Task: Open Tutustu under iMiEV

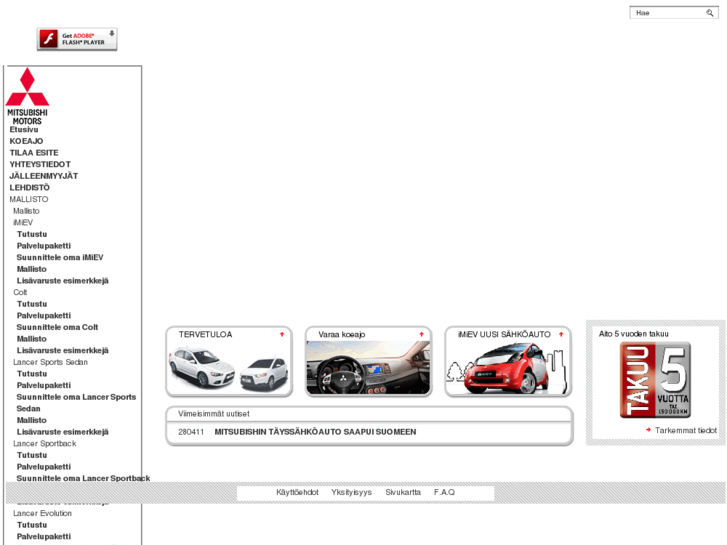Action: coord(32,234)
